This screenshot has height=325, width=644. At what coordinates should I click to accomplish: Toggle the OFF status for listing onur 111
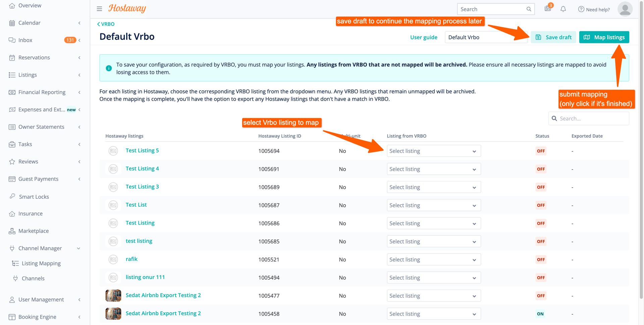point(541,278)
